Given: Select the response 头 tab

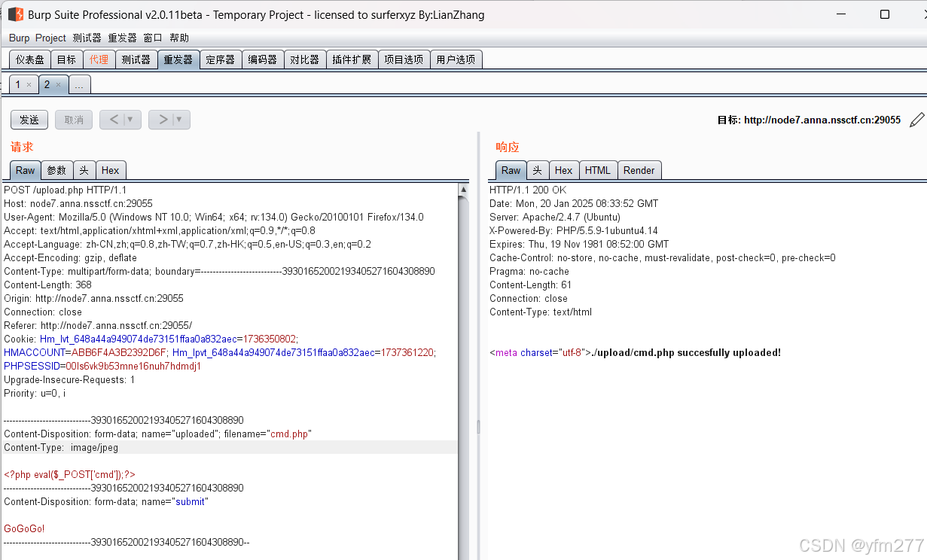Looking at the screenshot, I should (x=538, y=170).
